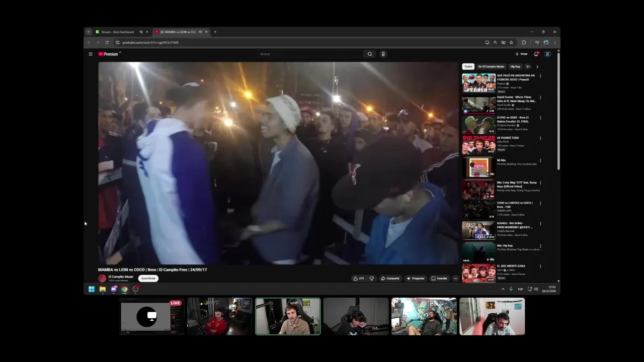644x362 pixels.
Task: Show hidden system tray icons
Action: (x=503, y=289)
